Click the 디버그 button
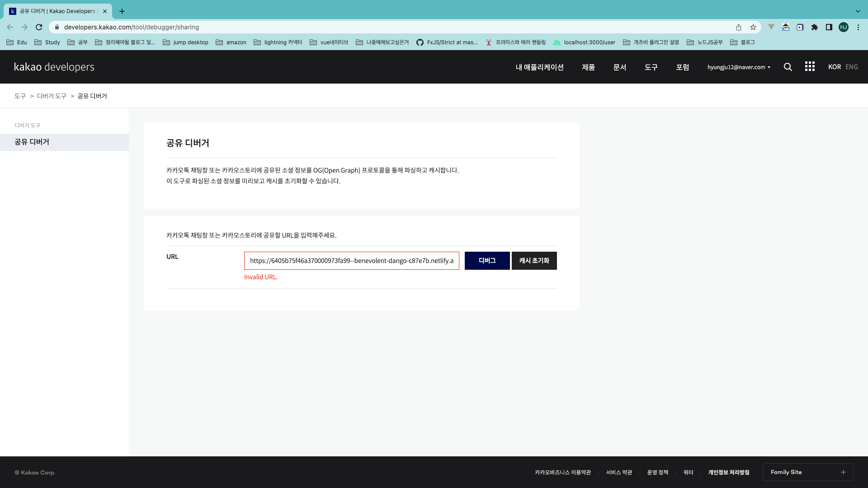This screenshot has height=488, width=868. [487, 261]
